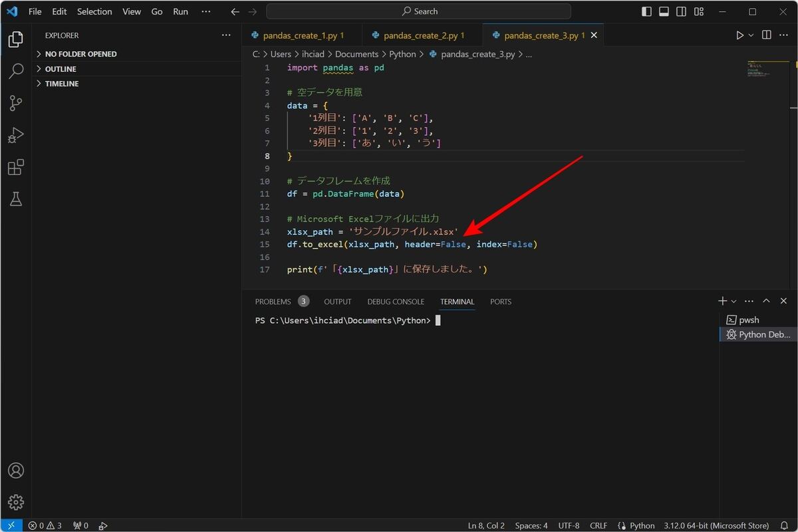Screen dimensions: 798x532
Task: Switch to DEBUG CONSOLE panel tab
Action: click(x=396, y=301)
